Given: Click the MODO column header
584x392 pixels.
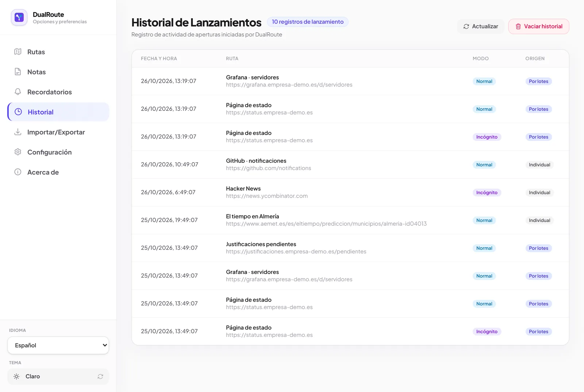Looking at the screenshot, I should (480, 58).
